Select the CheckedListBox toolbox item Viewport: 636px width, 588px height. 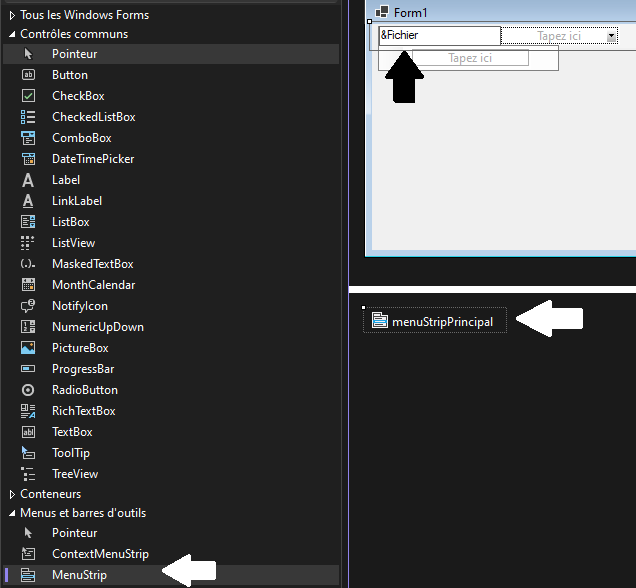[93, 117]
